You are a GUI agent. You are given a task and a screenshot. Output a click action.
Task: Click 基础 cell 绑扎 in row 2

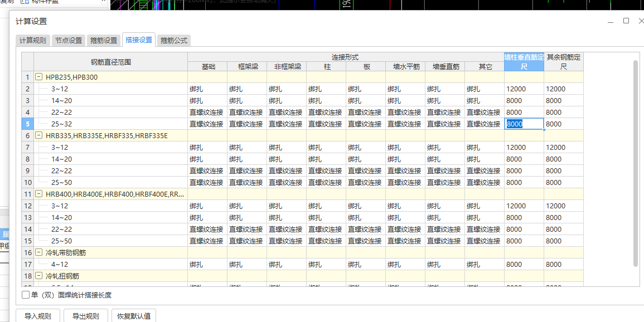[x=208, y=89]
